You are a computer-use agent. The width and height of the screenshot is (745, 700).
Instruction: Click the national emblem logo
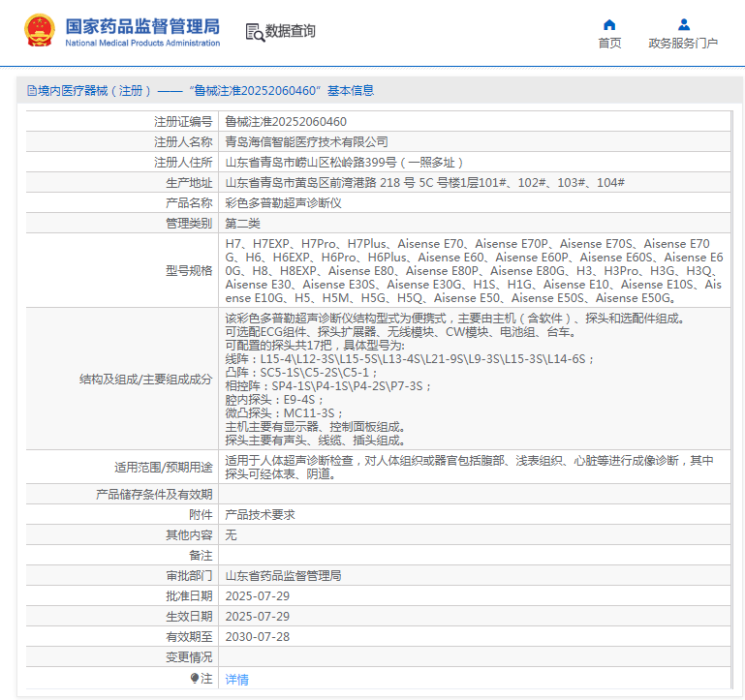[40, 31]
